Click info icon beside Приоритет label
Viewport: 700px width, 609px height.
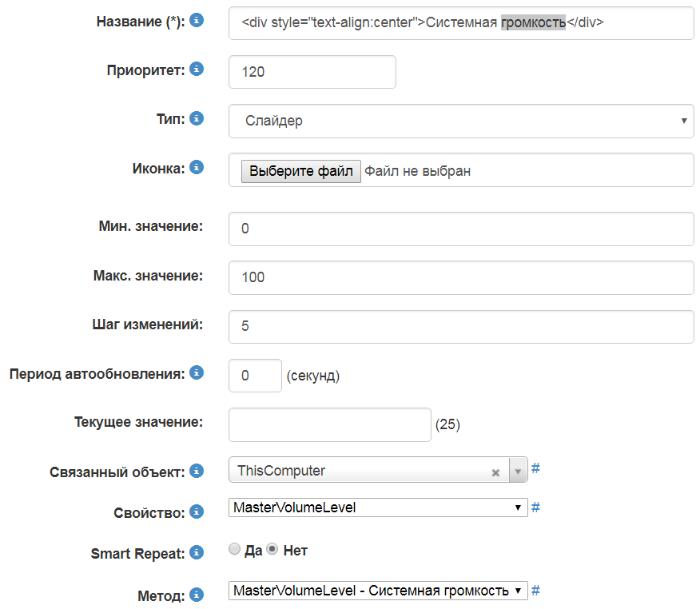click(197, 69)
